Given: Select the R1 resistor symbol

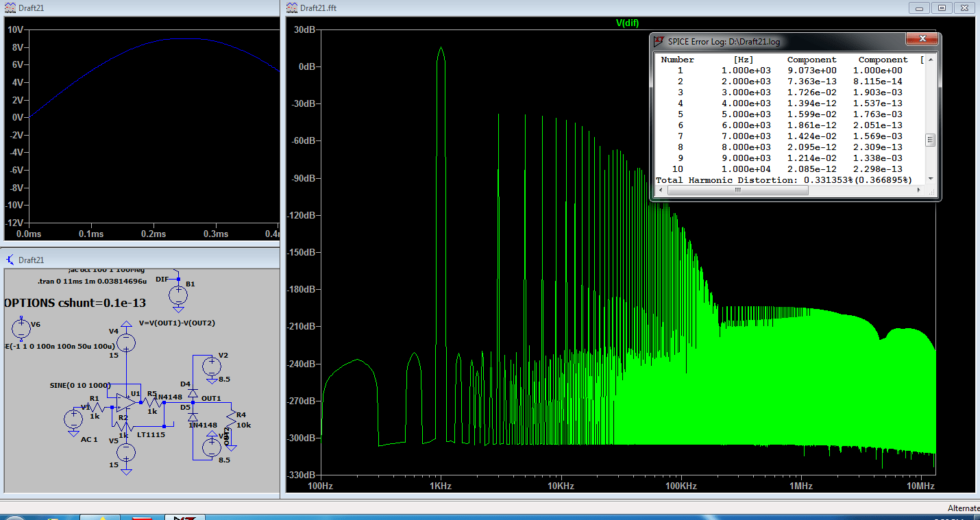Looking at the screenshot, I should click(96, 408).
